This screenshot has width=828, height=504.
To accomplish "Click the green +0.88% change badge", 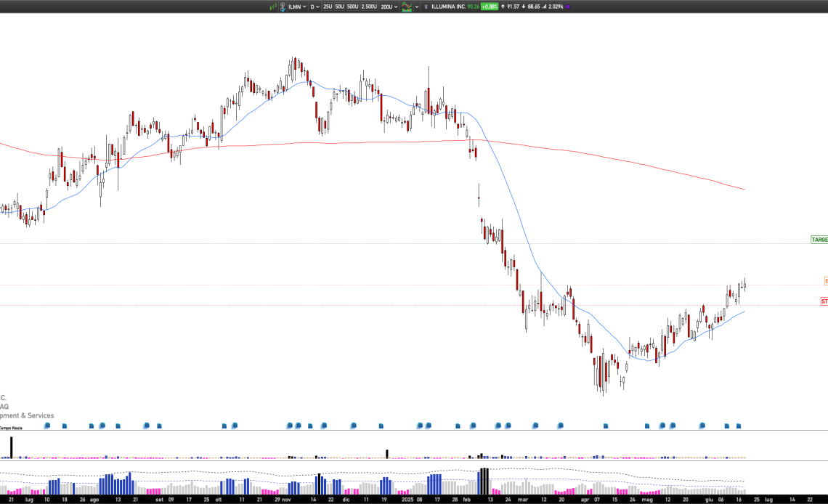I will (x=489, y=7).
